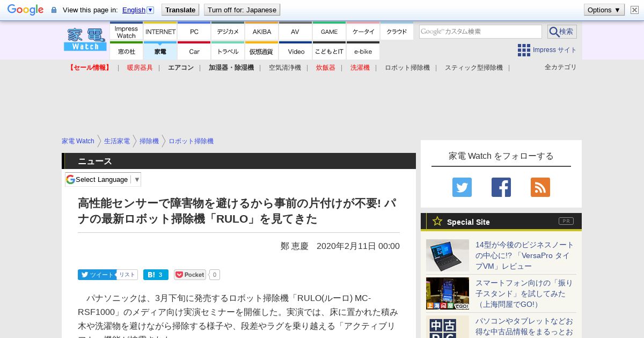Follow on Facebook via sidebar icon
The height and width of the screenshot is (338, 644).
[x=501, y=187]
